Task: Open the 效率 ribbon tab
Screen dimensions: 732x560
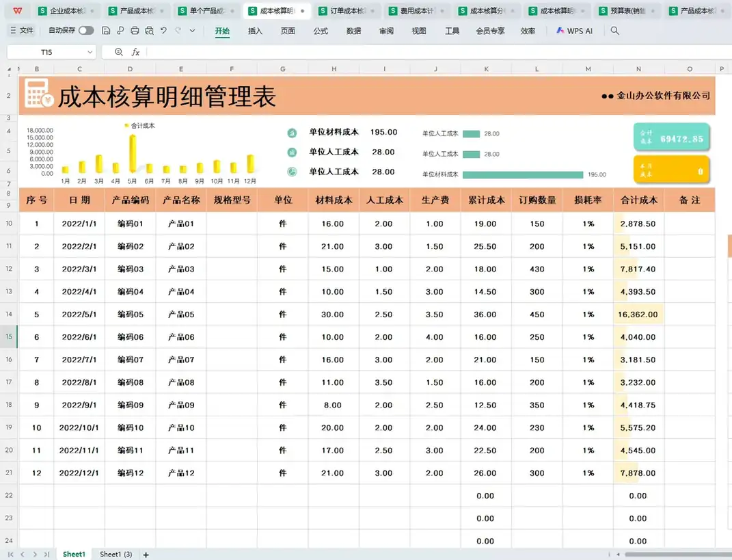Action: [x=528, y=31]
